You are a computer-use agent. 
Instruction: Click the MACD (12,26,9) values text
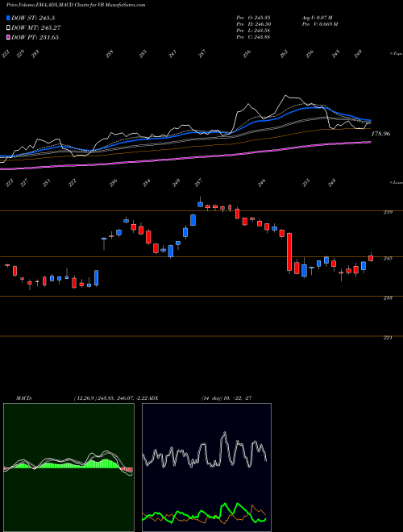click(x=111, y=398)
